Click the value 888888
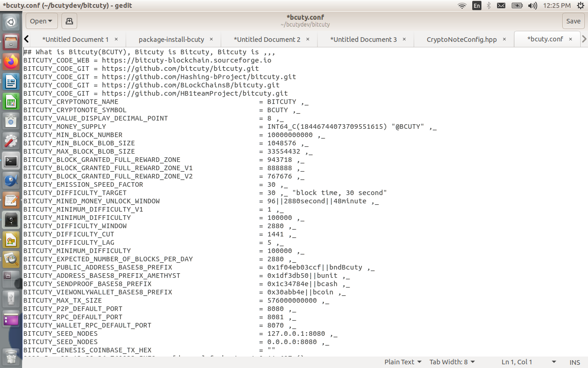 click(x=280, y=168)
